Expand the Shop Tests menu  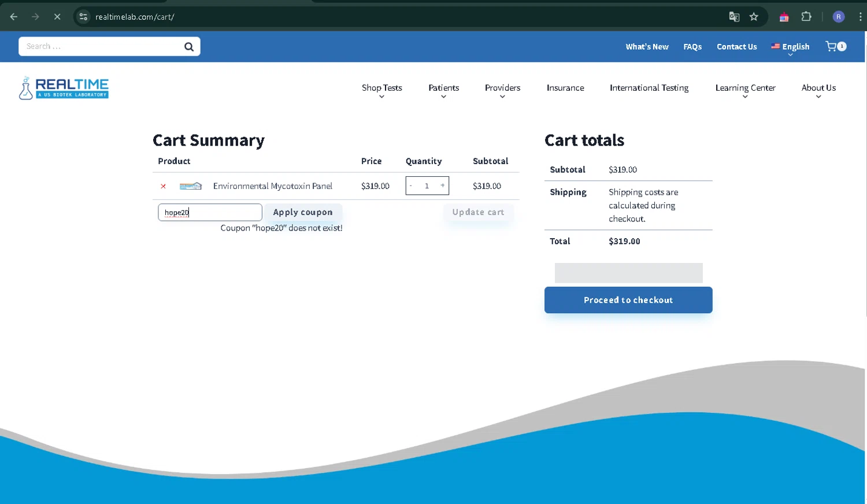coord(381,90)
